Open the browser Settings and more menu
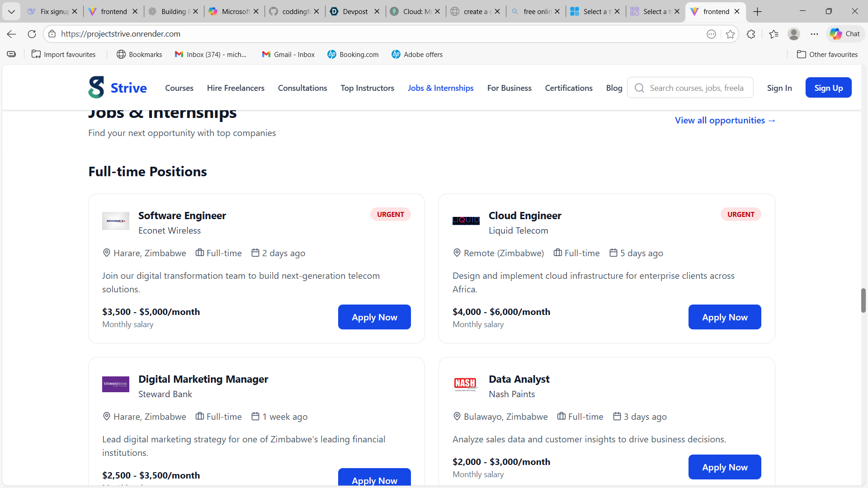 click(x=814, y=34)
